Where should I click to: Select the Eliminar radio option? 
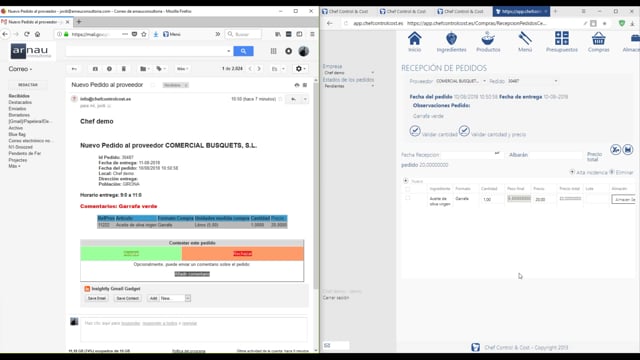(612, 172)
